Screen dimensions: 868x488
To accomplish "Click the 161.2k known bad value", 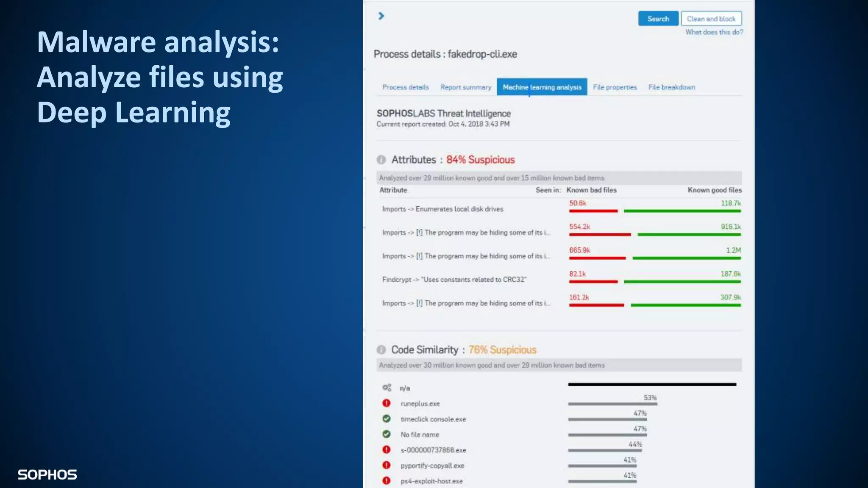I will (x=579, y=297).
